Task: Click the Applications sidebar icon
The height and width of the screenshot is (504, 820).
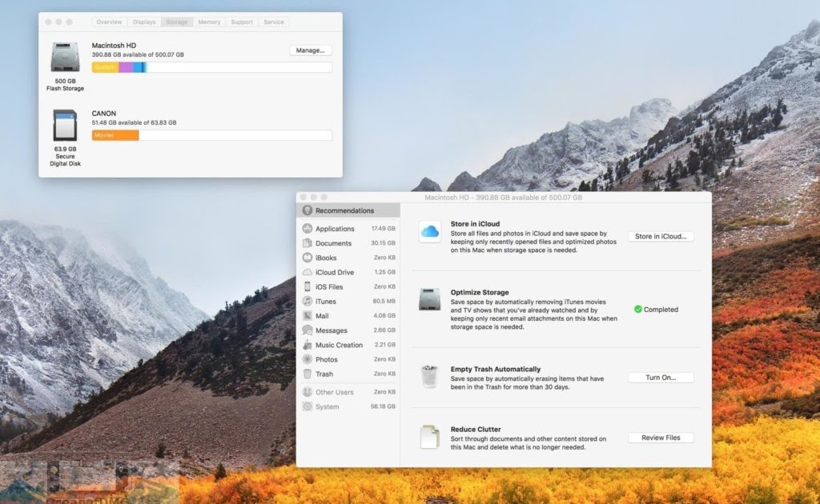Action: [307, 228]
